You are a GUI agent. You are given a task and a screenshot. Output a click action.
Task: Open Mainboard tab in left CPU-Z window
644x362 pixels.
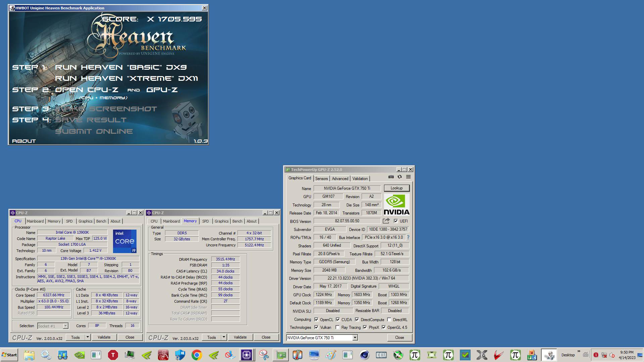pos(35,221)
